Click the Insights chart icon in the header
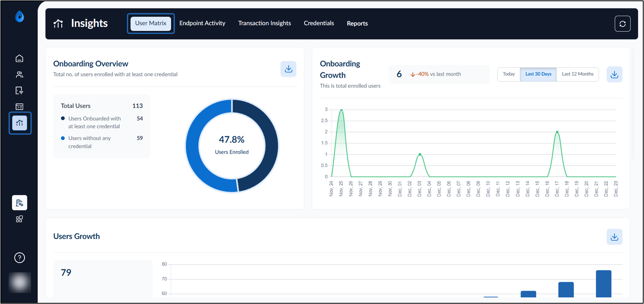644x304 pixels. pyautogui.click(x=58, y=23)
